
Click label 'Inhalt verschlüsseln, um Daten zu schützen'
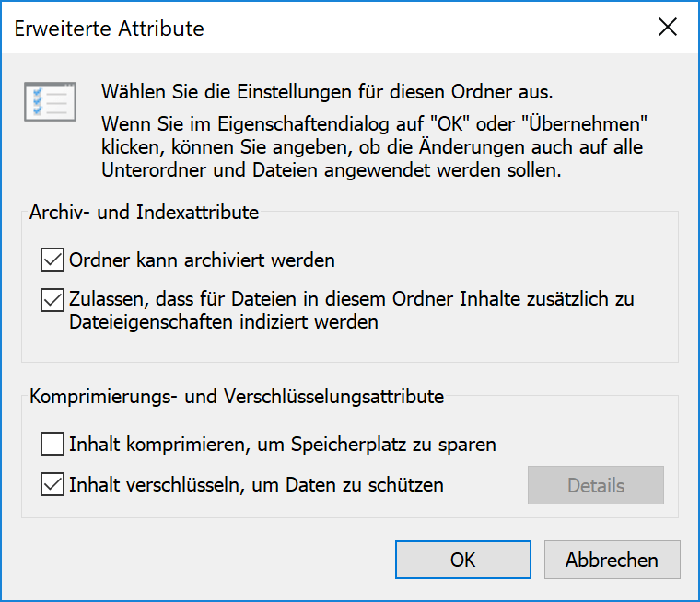256,485
